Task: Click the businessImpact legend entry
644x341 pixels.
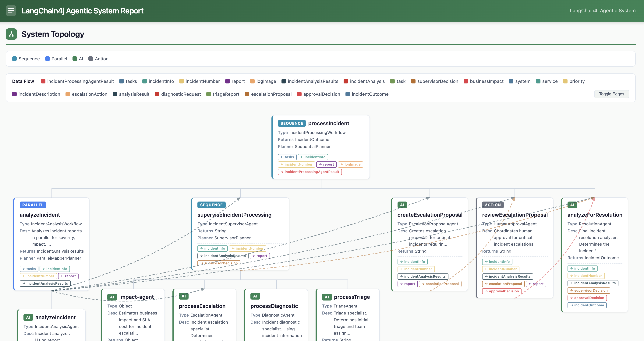Action: [483, 81]
